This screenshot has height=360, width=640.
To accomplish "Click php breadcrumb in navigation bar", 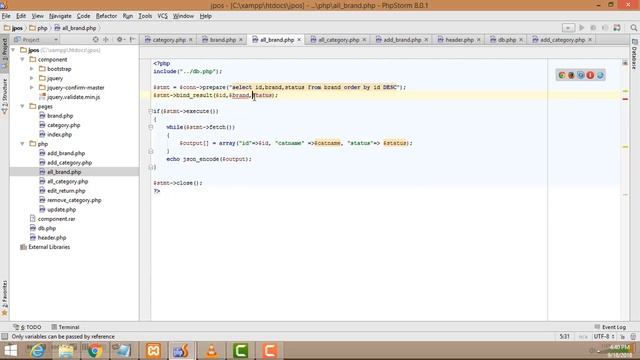I will click(x=38, y=28).
